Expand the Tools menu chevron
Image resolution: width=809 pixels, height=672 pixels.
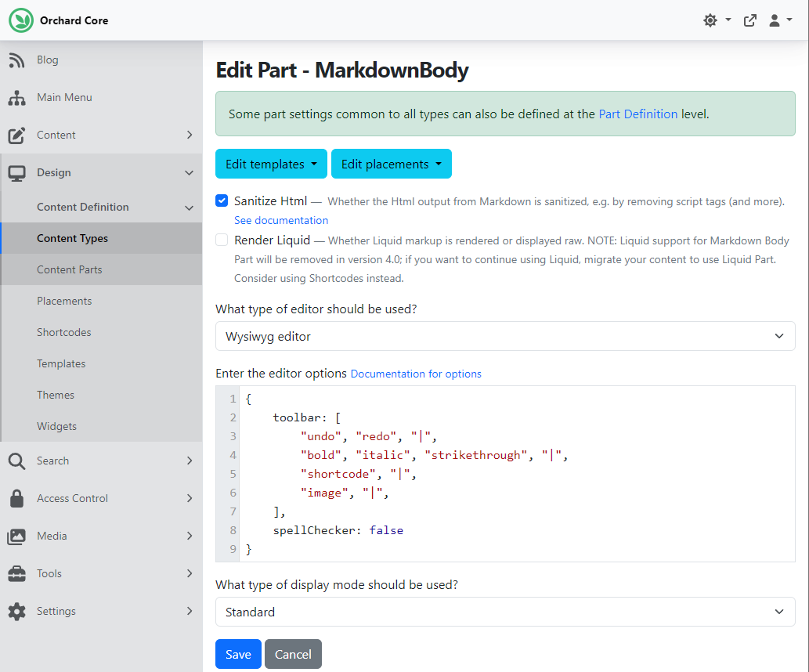click(190, 573)
